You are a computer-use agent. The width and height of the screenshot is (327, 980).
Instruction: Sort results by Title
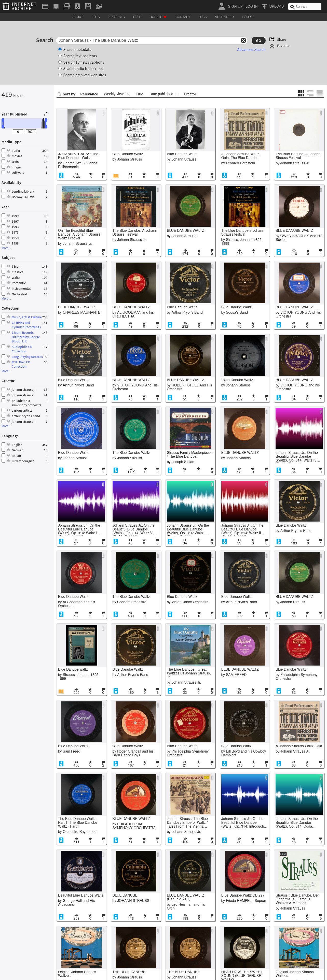tap(139, 94)
